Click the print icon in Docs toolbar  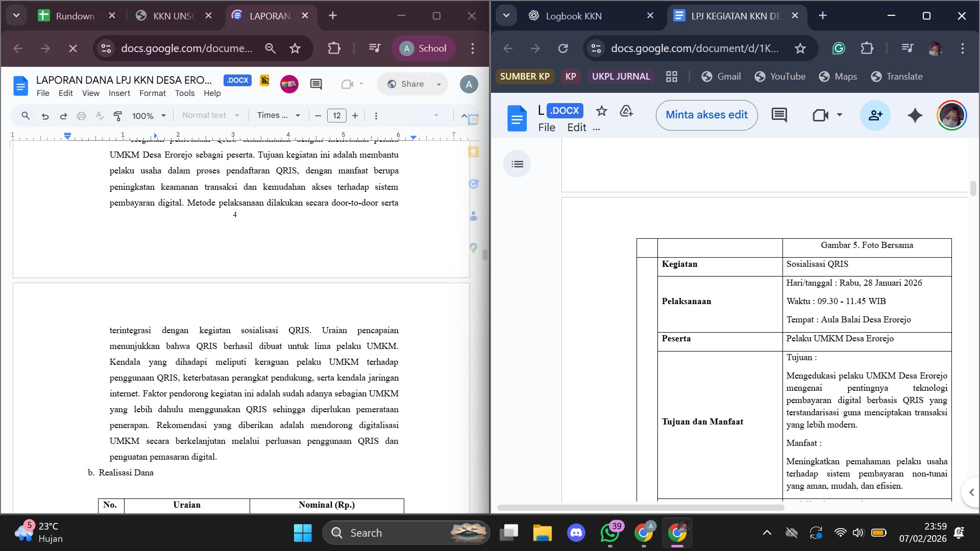(x=81, y=116)
